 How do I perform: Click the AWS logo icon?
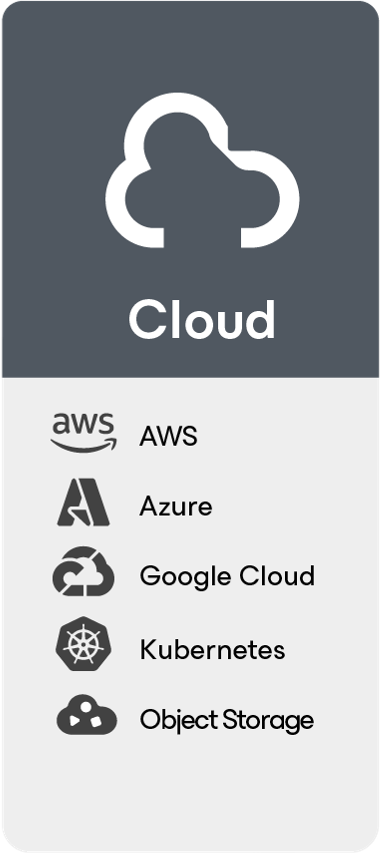pos(84,433)
